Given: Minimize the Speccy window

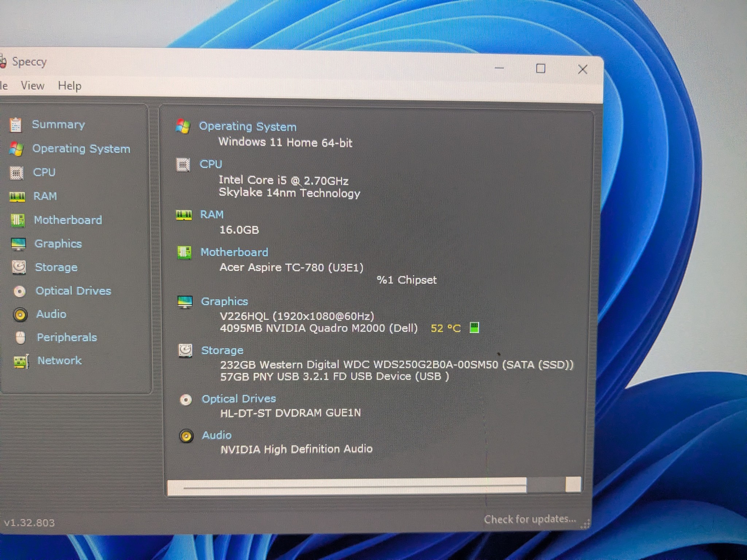Looking at the screenshot, I should (499, 68).
